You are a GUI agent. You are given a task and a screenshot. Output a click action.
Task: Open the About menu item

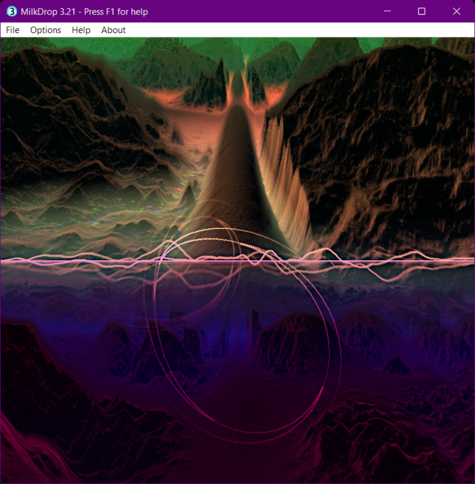click(x=113, y=30)
